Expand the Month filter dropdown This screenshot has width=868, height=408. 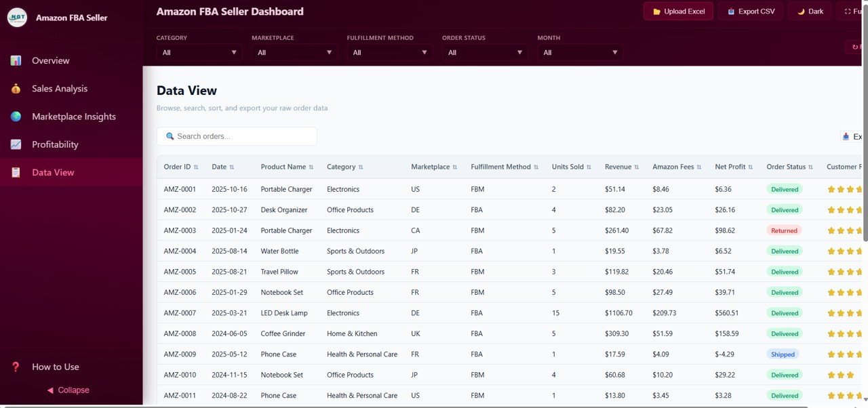pos(580,52)
